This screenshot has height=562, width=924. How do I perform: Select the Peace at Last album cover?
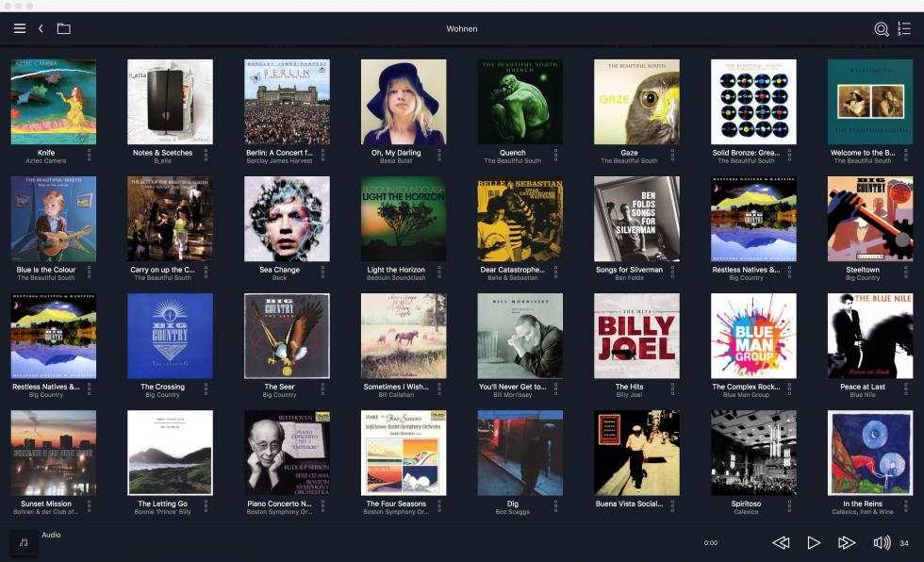pos(869,336)
